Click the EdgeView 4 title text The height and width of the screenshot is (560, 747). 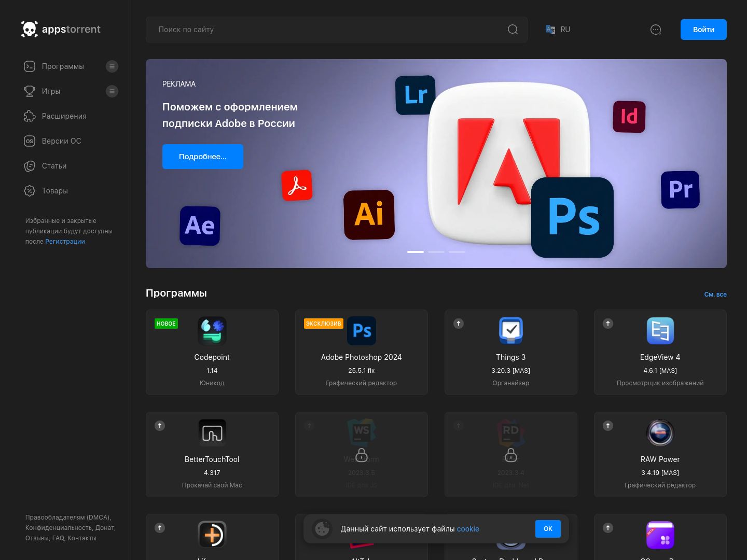pyautogui.click(x=660, y=357)
